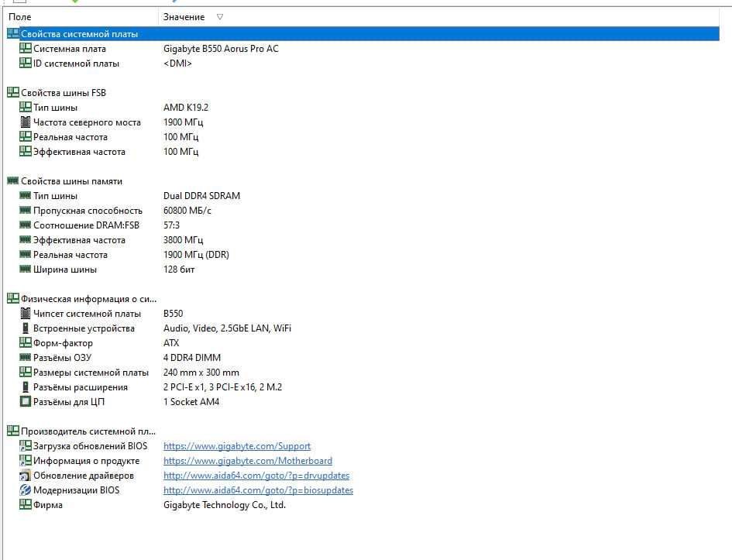
Task: Click the Поле column header
Action: click(81, 17)
